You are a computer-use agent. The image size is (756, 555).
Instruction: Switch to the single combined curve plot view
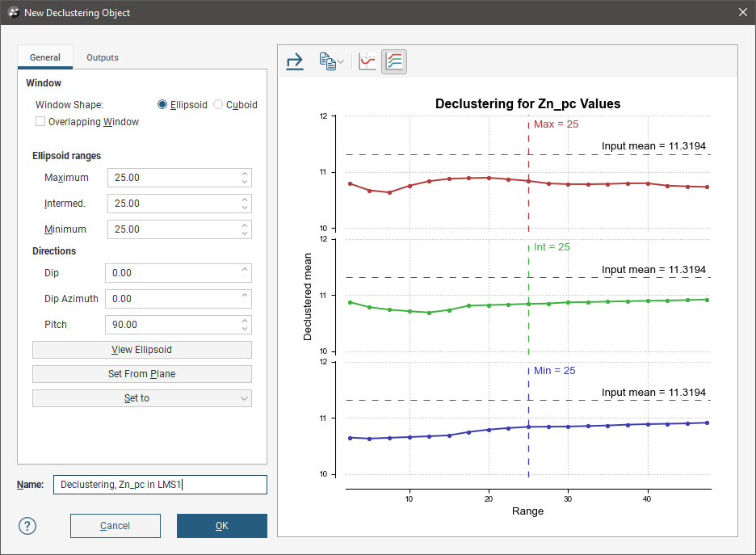367,61
